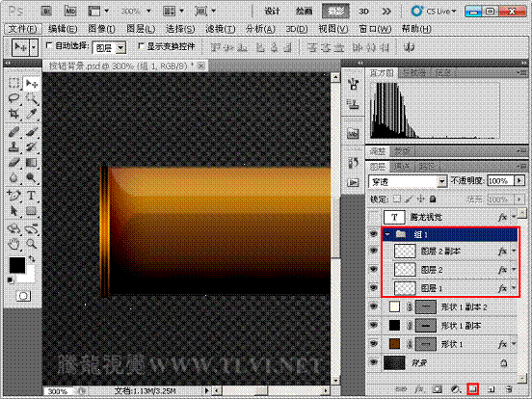This screenshot has height=399, width=532.
Task: Select the Move tool in toolbox
Action: point(32,83)
